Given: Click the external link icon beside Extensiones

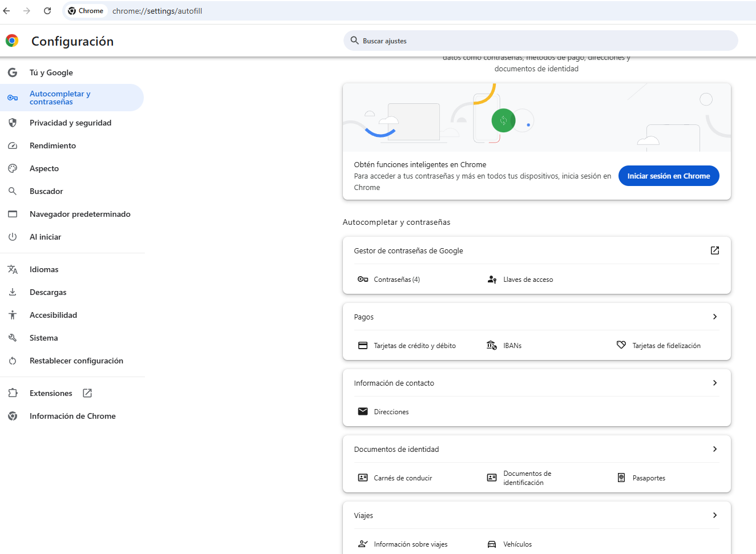Looking at the screenshot, I should coord(87,393).
